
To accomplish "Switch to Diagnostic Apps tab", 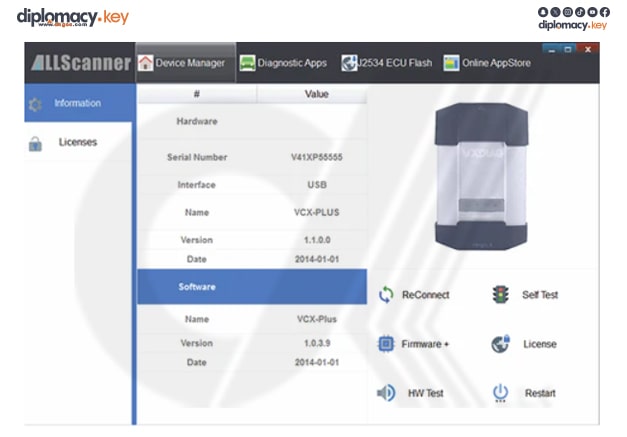I will [x=283, y=63].
